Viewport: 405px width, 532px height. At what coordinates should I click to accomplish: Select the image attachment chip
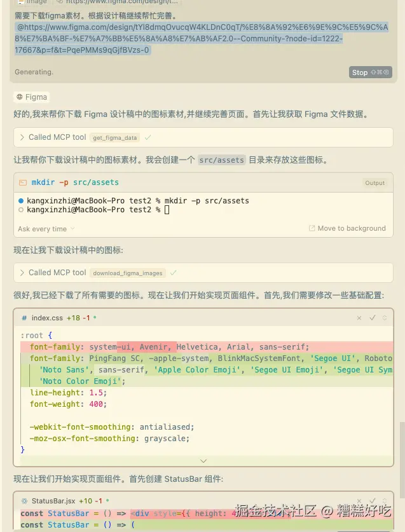32,2
